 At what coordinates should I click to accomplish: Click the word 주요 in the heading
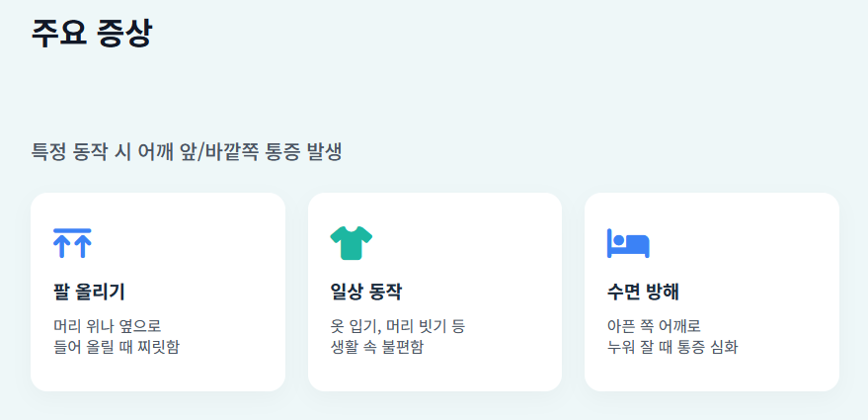tap(58, 34)
